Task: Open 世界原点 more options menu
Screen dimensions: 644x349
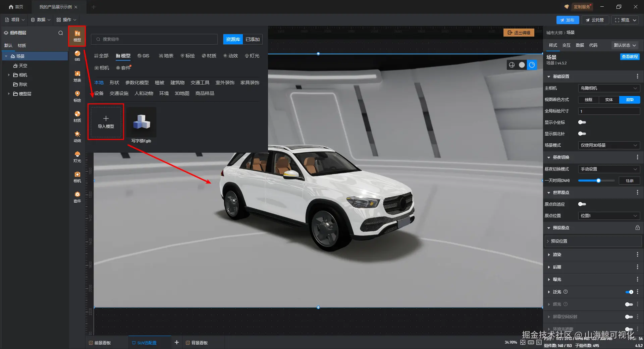Action: click(x=637, y=192)
